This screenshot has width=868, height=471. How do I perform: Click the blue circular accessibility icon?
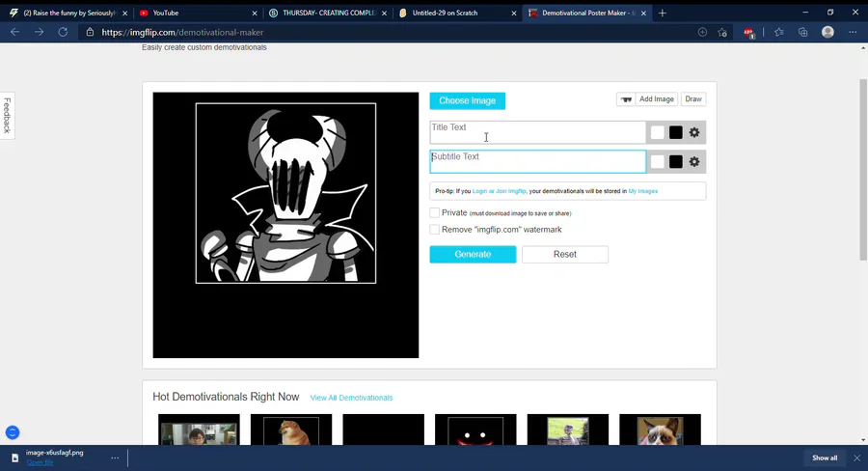click(x=13, y=432)
